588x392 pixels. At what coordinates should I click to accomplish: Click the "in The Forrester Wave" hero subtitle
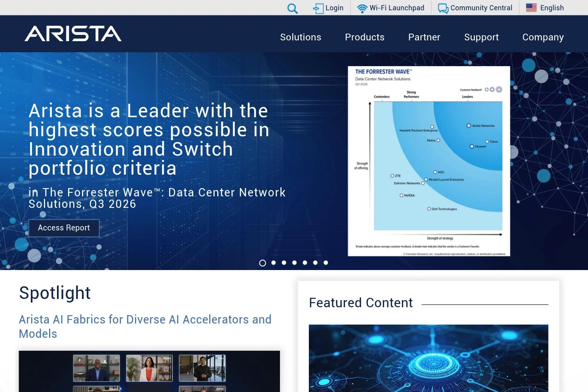tap(157, 198)
